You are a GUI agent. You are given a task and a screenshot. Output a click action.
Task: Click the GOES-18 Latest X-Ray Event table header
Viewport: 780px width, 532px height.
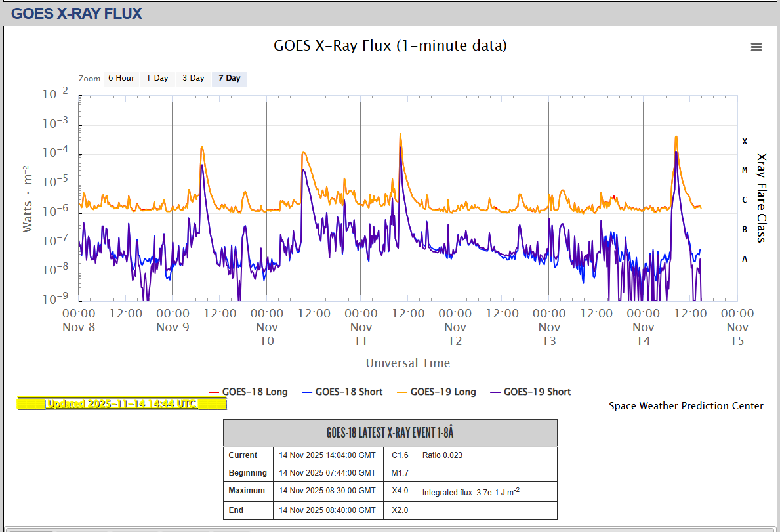pyautogui.click(x=390, y=433)
